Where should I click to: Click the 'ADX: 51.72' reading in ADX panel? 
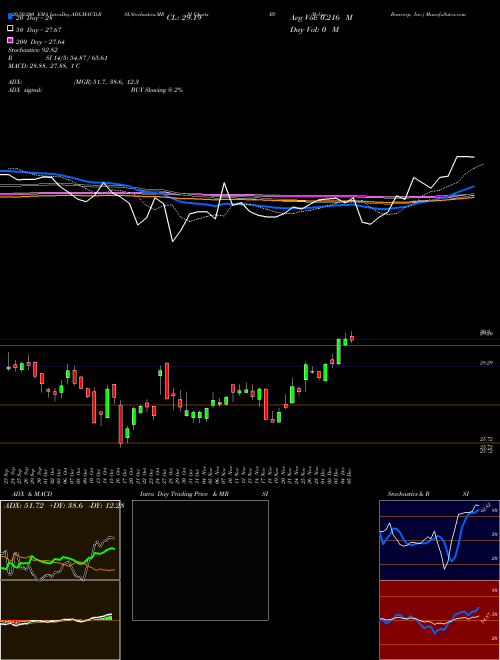24,506
